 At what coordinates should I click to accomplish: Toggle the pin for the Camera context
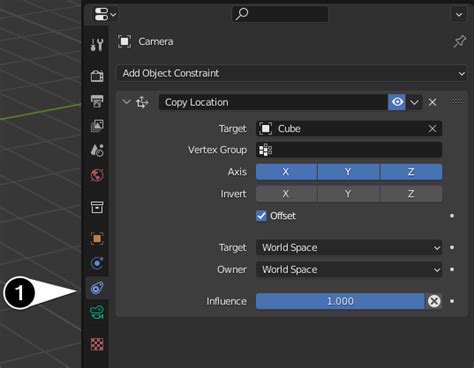pos(460,42)
